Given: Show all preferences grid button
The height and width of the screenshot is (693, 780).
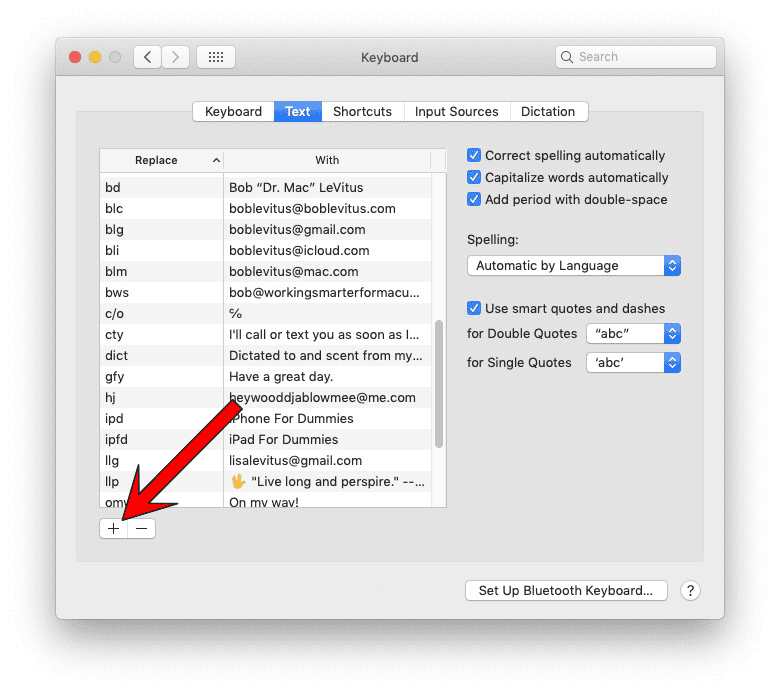Looking at the screenshot, I should click(216, 57).
